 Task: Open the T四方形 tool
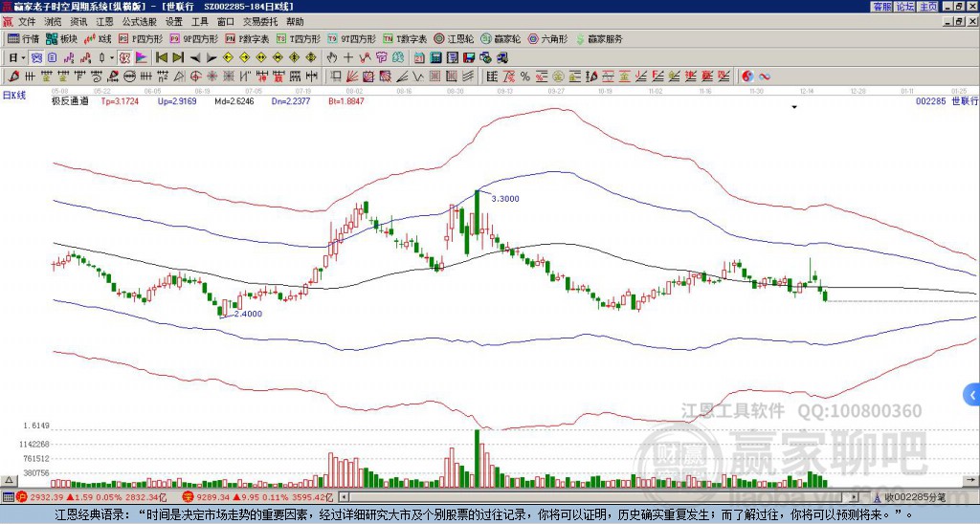pos(299,38)
